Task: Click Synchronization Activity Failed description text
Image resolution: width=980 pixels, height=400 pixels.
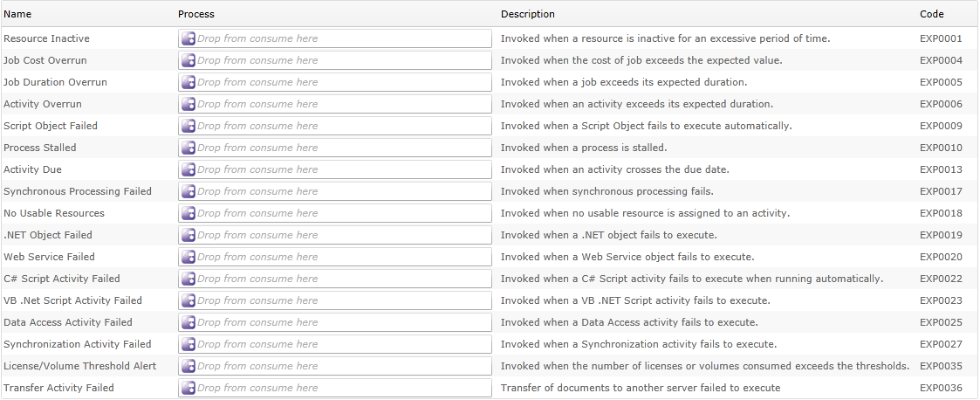Action: (639, 344)
